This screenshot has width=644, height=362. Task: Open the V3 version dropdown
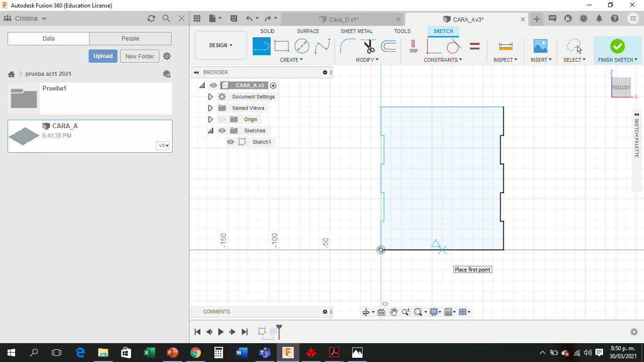tap(164, 146)
